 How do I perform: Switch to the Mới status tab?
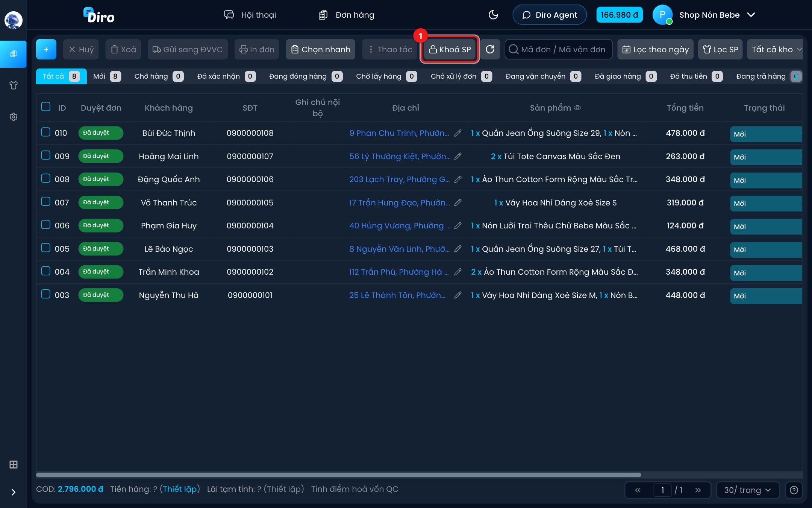107,76
